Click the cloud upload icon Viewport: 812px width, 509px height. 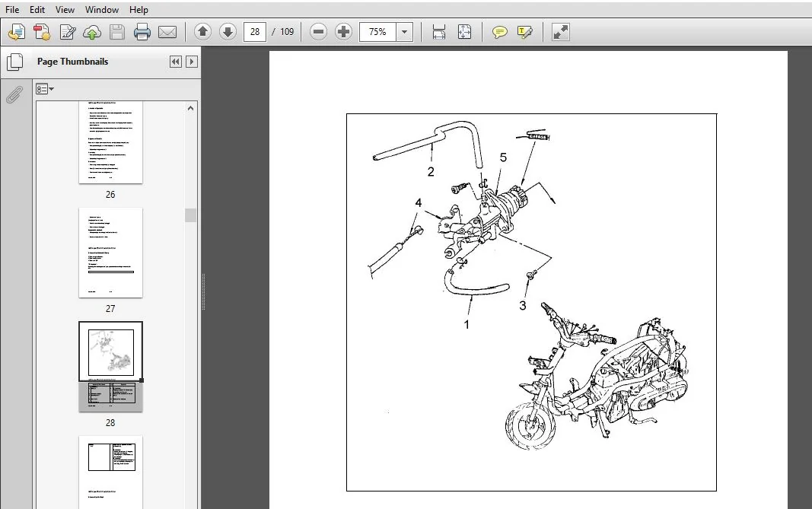tap(92, 32)
